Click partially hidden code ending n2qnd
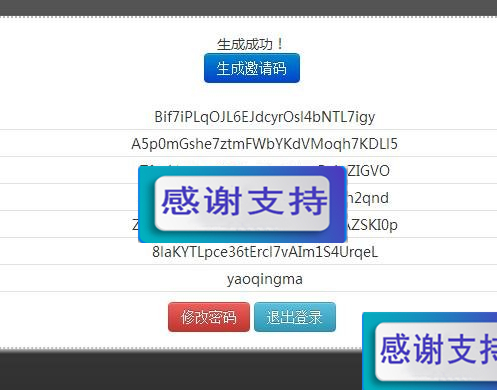This screenshot has width=497, height=390. (x=368, y=198)
